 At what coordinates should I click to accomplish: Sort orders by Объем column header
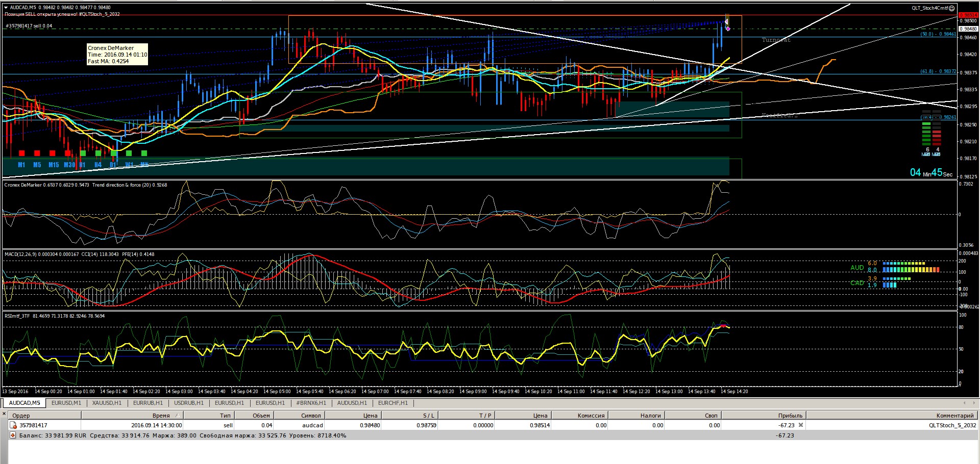[254, 416]
